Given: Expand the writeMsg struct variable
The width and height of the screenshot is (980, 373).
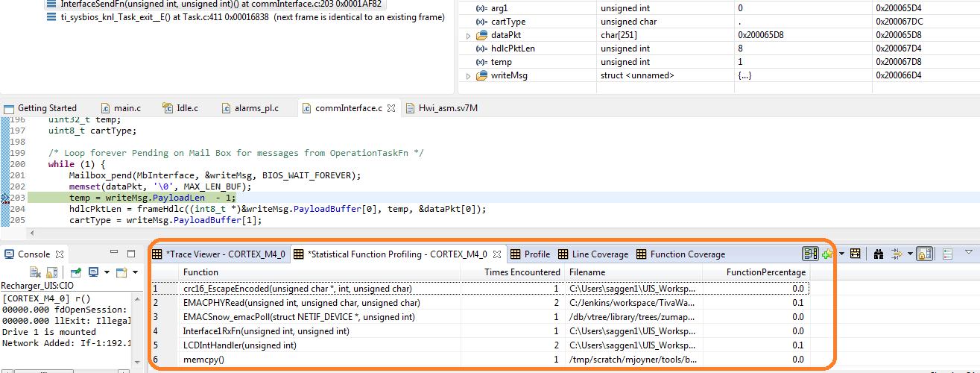Looking at the screenshot, I should pos(468,75).
